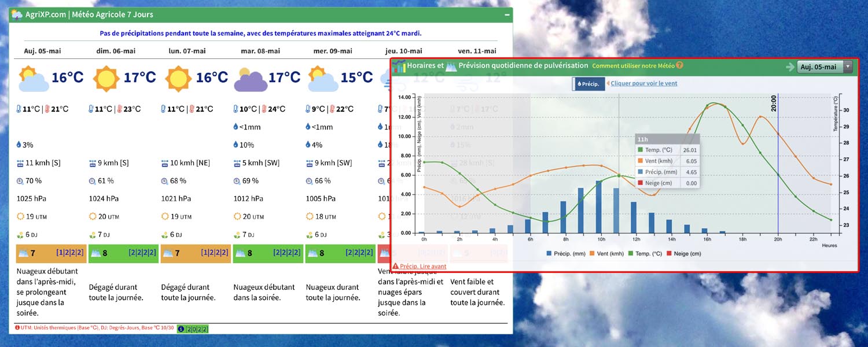Click the green arrow icon beside date selector
The height and width of the screenshot is (347, 868).
[x=790, y=67]
